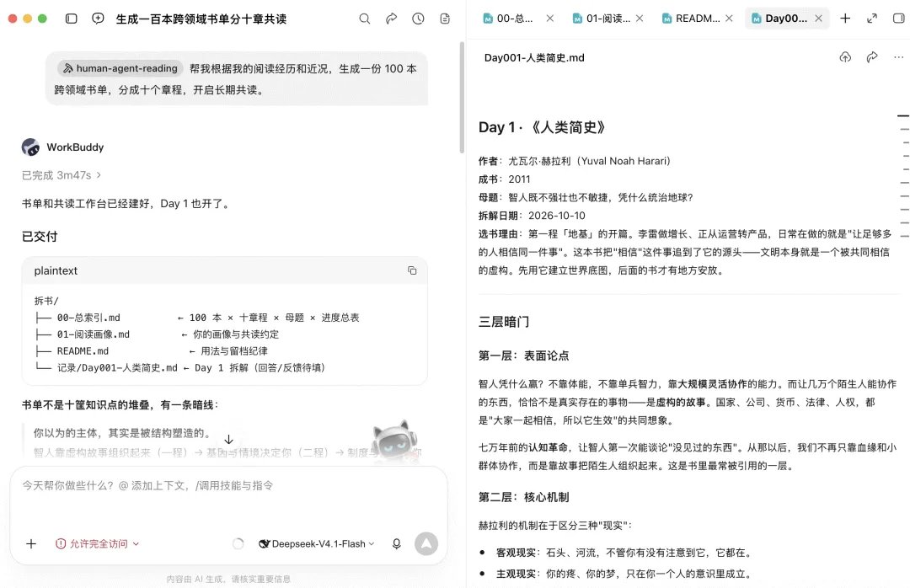Click the WorkBuddy avatar

(31, 147)
